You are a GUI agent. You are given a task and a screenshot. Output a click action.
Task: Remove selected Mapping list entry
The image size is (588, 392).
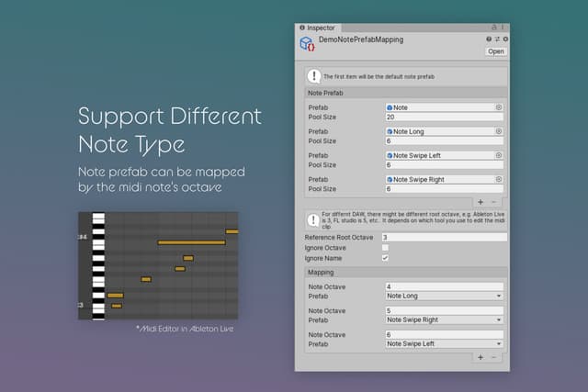click(x=494, y=357)
